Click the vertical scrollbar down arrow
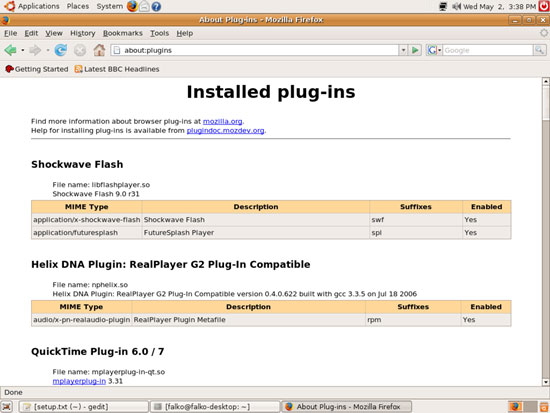The height and width of the screenshot is (413, 550). point(545,382)
